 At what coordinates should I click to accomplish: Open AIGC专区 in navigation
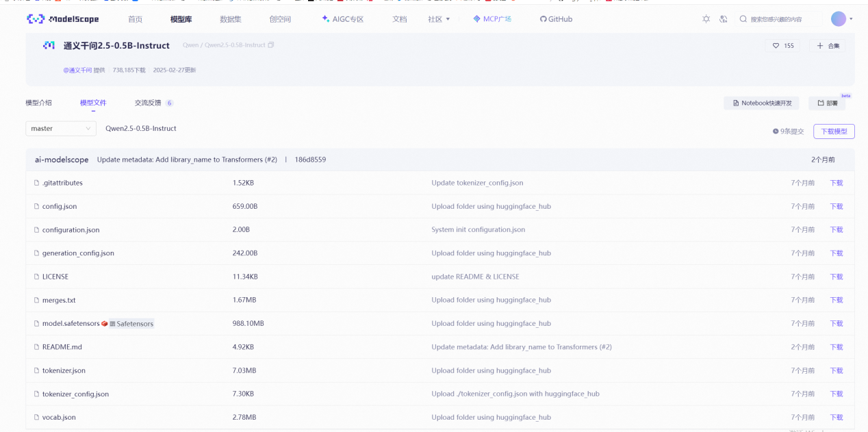pyautogui.click(x=343, y=19)
